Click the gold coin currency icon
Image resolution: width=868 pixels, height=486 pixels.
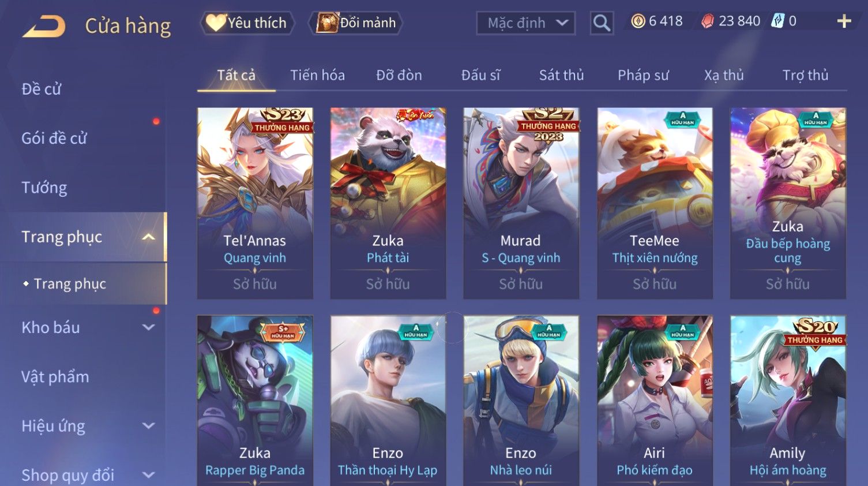pyautogui.click(x=638, y=21)
